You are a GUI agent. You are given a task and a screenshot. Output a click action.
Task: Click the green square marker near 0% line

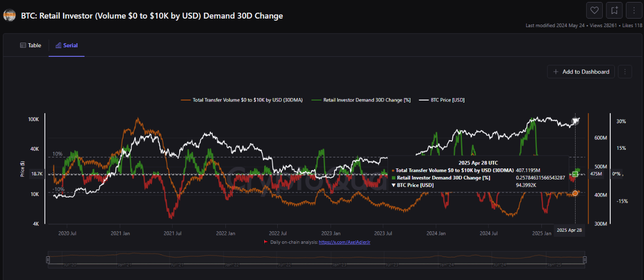[x=575, y=174]
